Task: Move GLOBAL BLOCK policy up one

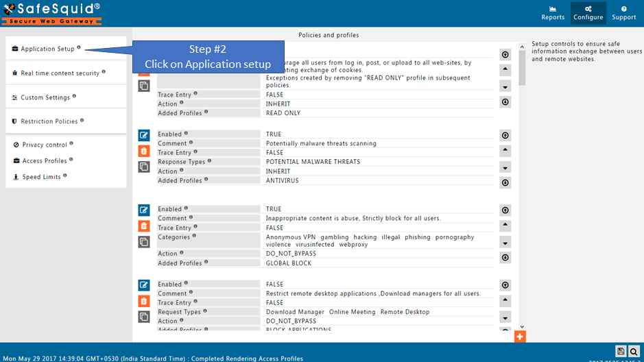Action: coord(505,225)
